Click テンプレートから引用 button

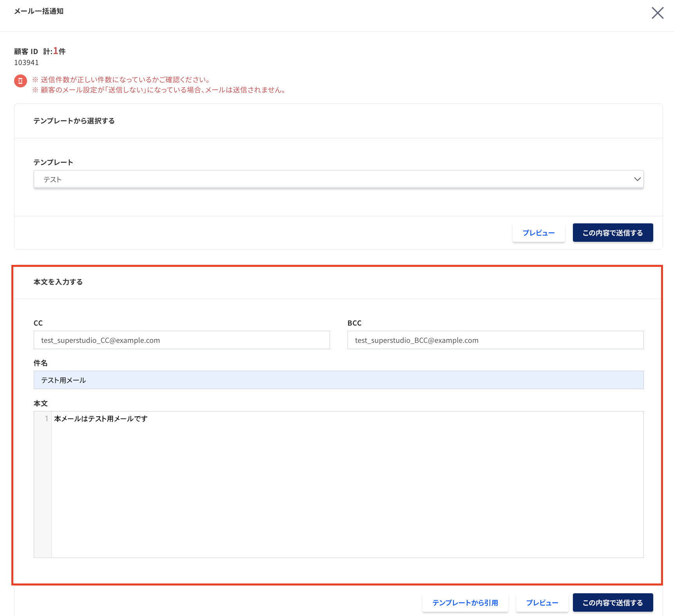465,603
